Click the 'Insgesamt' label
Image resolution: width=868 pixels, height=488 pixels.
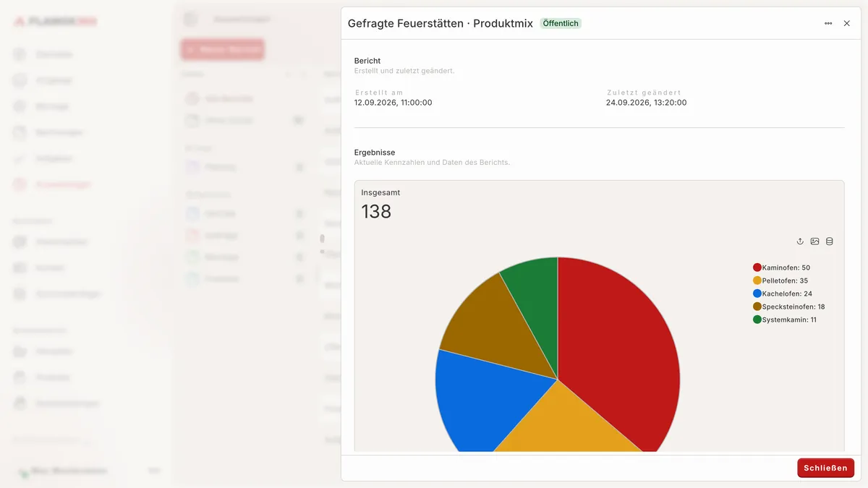pyautogui.click(x=380, y=192)
